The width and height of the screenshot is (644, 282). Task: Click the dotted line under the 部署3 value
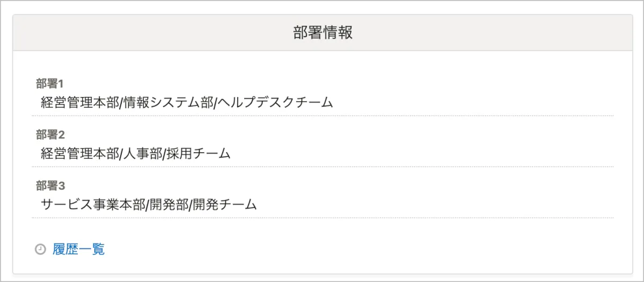pos(322,218)
